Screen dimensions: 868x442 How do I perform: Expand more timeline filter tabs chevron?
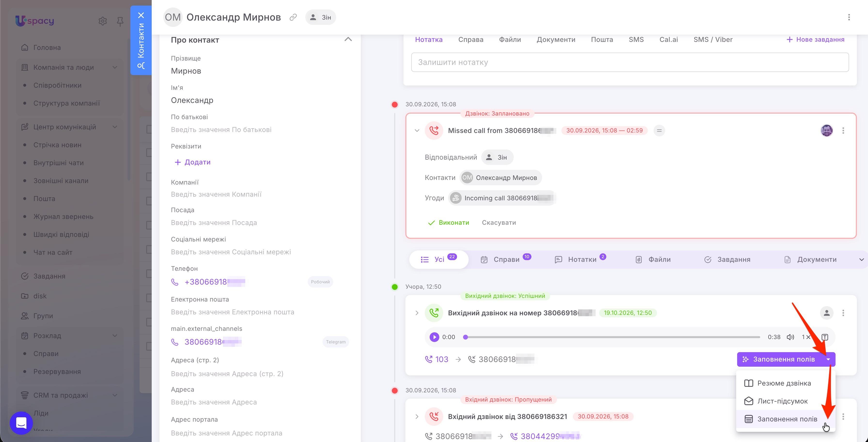click(861, 259)
